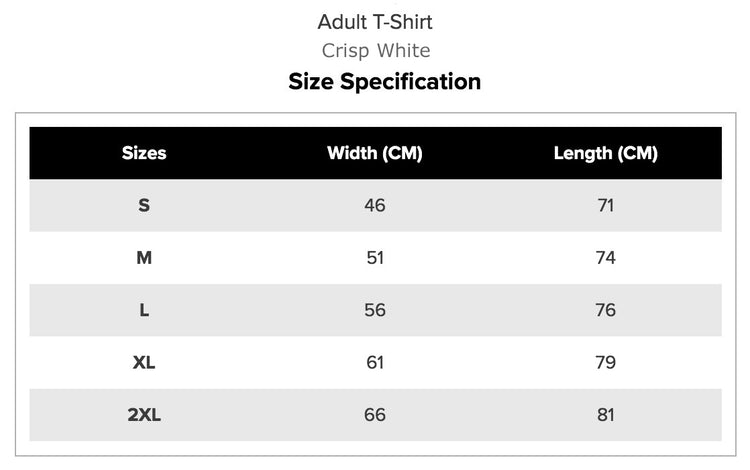Click the Adult T-Shirt title
This screenshot has height=470, width=750.
(375, 22)
